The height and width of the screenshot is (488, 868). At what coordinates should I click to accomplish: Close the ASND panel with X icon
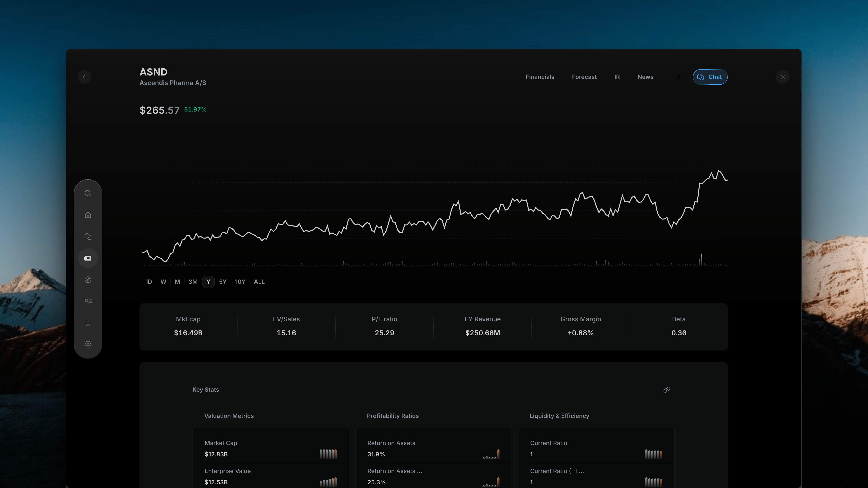coord(783,77)
